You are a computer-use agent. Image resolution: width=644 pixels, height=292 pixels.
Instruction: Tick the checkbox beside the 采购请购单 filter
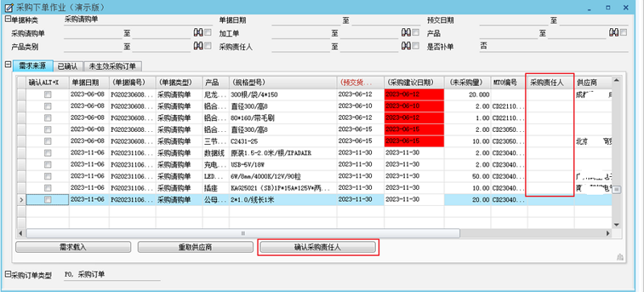208,32
